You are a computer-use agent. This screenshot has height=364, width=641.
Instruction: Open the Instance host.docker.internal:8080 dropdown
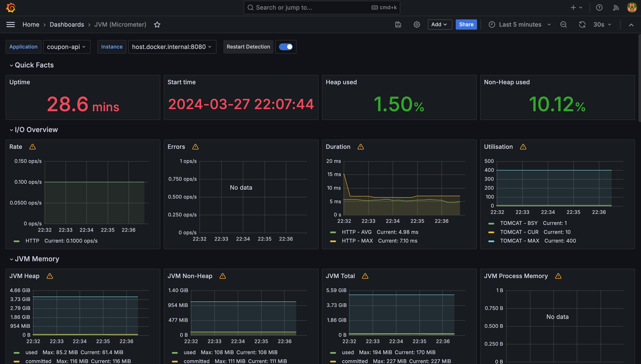(x=172, y=47)
